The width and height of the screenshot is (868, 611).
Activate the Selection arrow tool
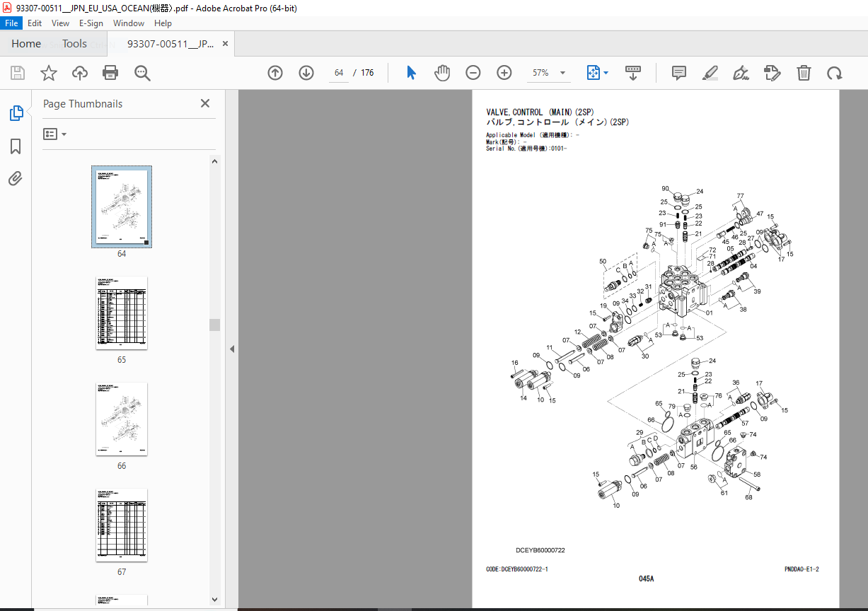(x=411, y=73)
